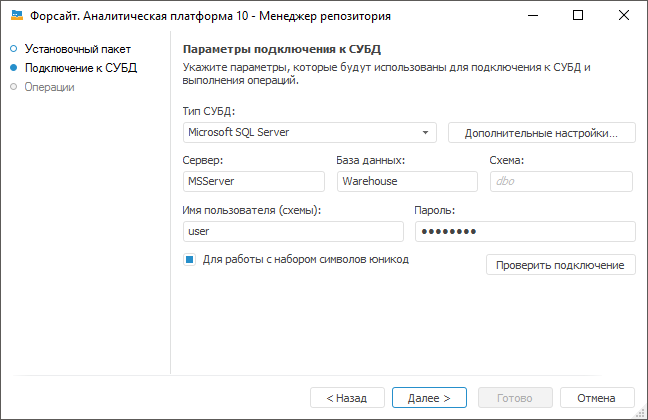
Task: Click the Foresight app icon in title bar
Action: (16, 16)
